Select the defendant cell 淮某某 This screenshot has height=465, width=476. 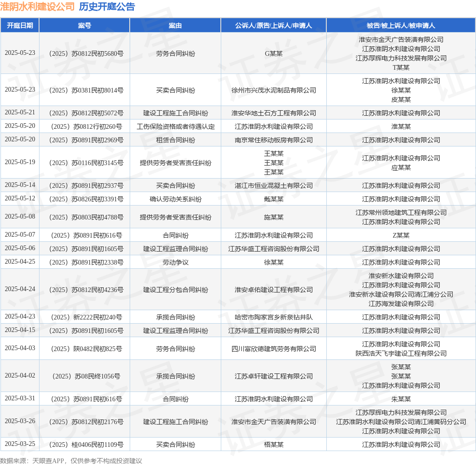[401, 126]
